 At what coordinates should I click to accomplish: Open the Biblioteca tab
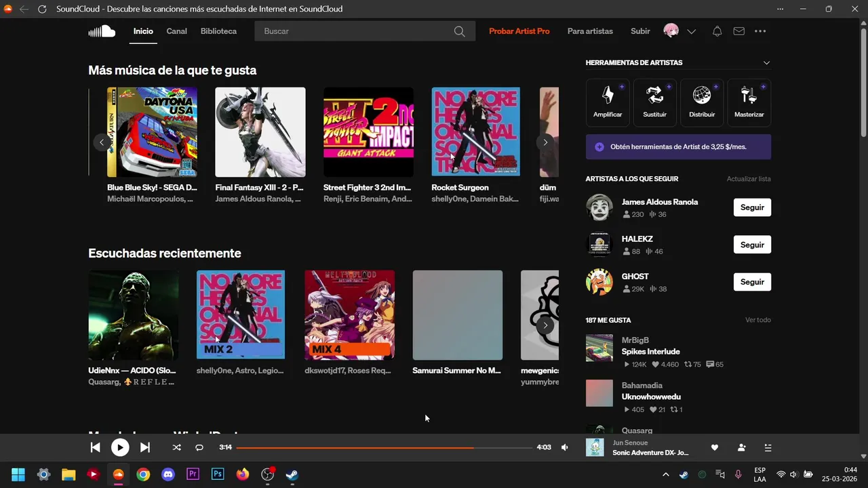[218, 31]
